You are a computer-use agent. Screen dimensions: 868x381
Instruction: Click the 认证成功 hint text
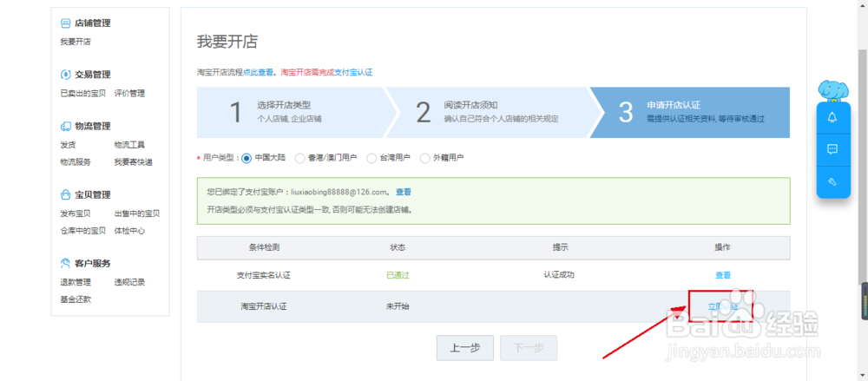click(559, 274)
